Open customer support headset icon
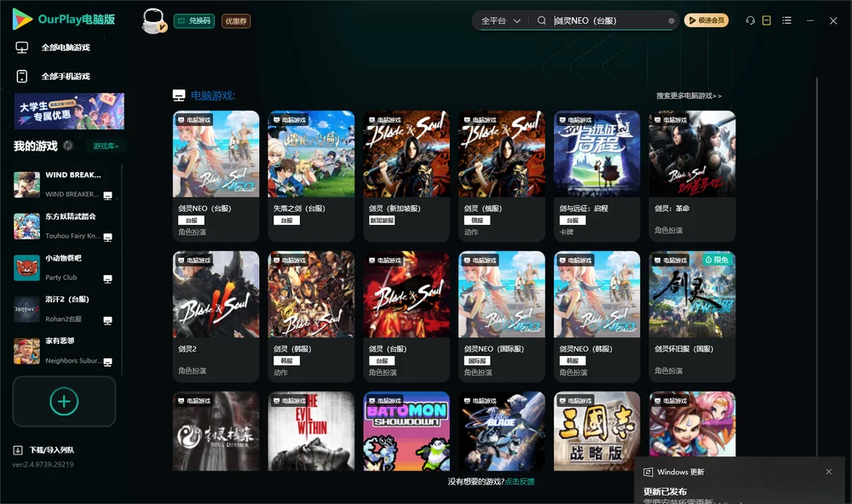 coord(750,20)
